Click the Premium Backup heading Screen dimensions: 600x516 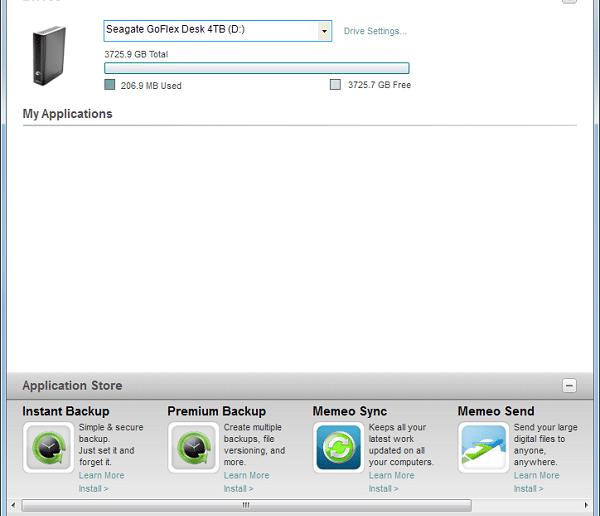[x=217, y=411]
